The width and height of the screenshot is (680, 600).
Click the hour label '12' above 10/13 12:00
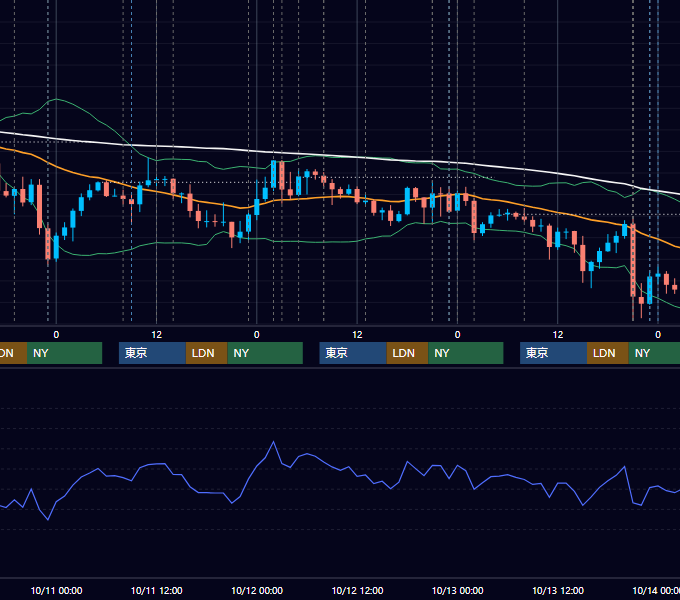(558, 335)
